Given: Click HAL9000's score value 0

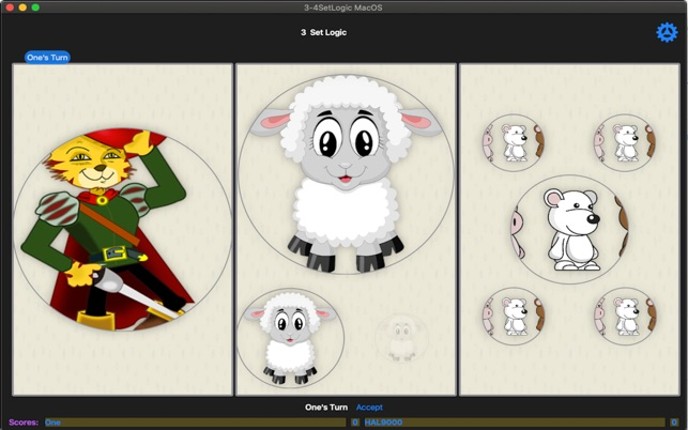Looking at the screenshot, I should (x=674, y=422).
